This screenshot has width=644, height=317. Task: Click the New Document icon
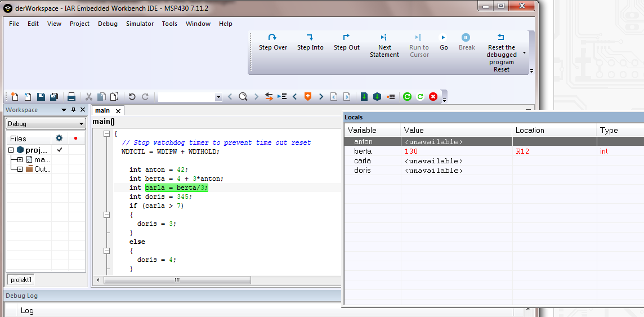[15, 96]
